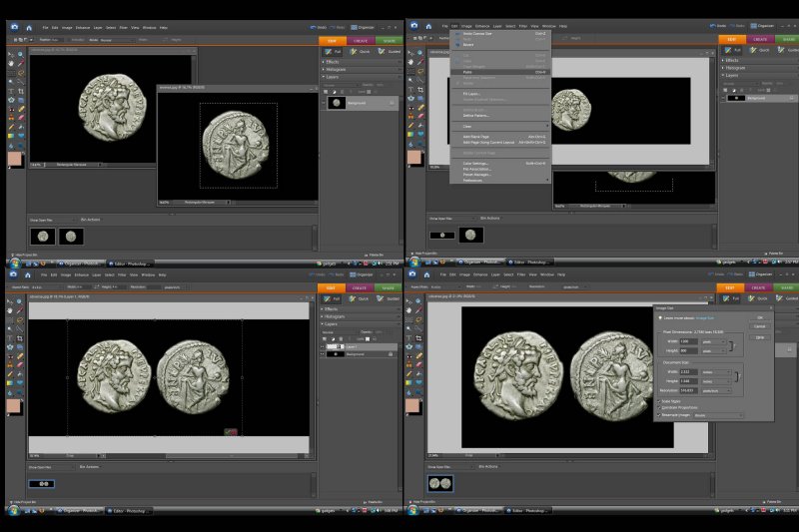Commit the crop with the green checkmark
Viewport: 799px width, 532px height.
coord(229,431)
